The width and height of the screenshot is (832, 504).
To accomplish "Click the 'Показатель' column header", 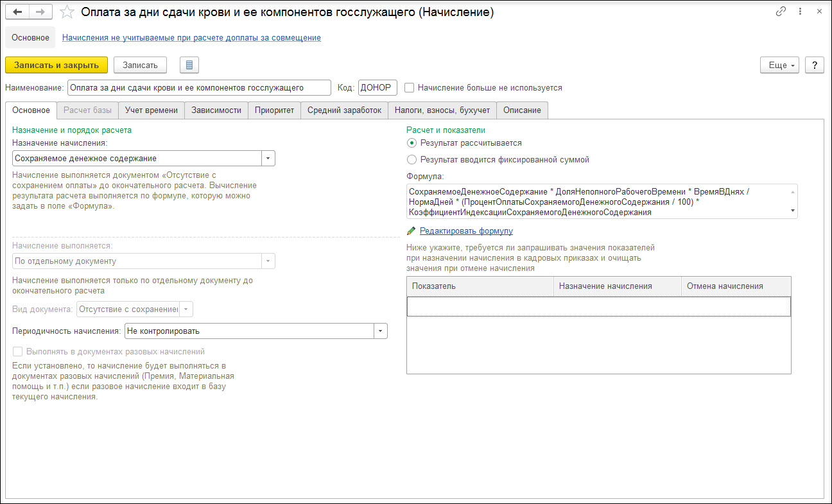I will click(480, 286).
